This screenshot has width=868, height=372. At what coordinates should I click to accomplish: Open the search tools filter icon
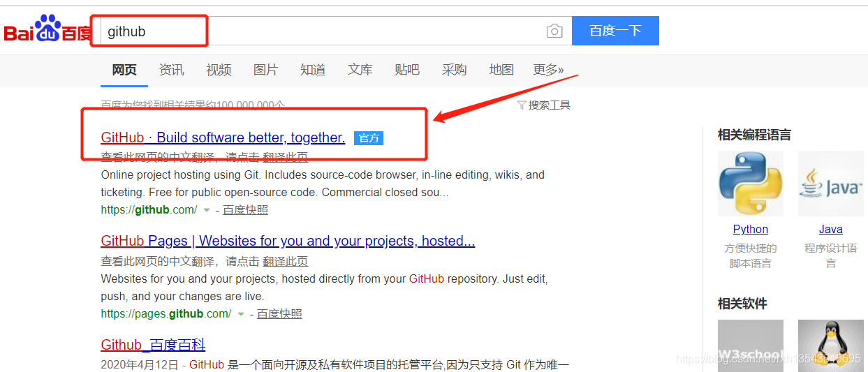coord(522,105)
